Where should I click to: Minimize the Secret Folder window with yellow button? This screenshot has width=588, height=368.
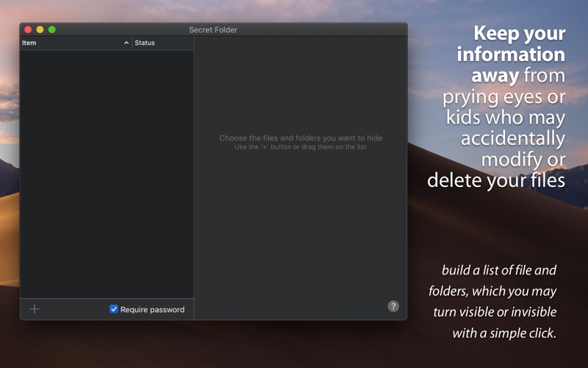pyautogui.click(x=40, y=29)
